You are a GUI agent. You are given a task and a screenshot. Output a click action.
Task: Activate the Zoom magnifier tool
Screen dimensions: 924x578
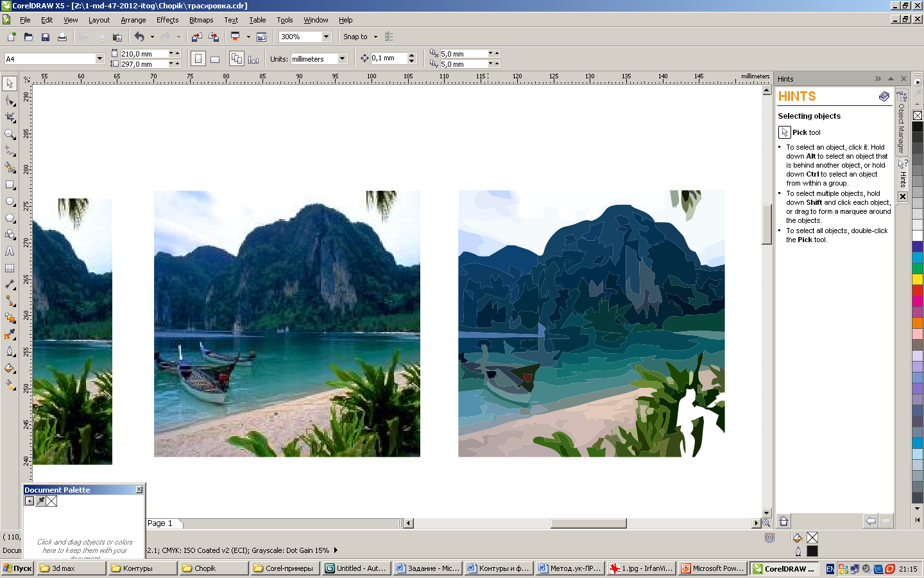click(x=10, y=134)
